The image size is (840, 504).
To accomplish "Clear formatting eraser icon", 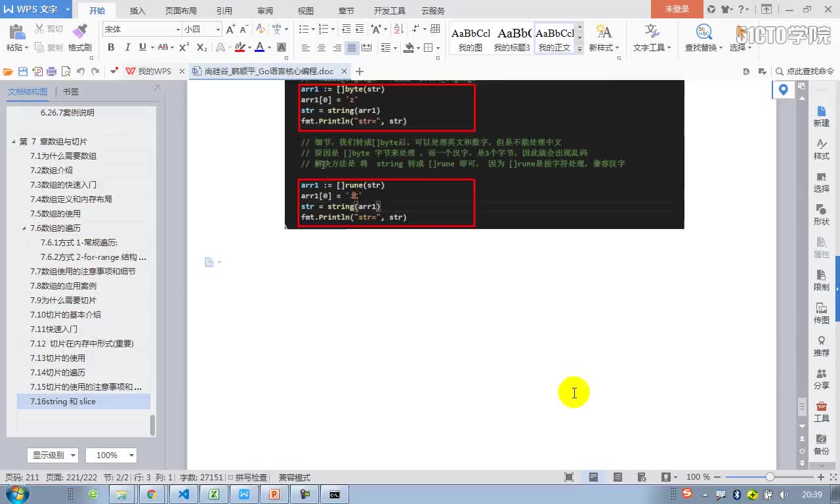I will click(x=261, y=29).
